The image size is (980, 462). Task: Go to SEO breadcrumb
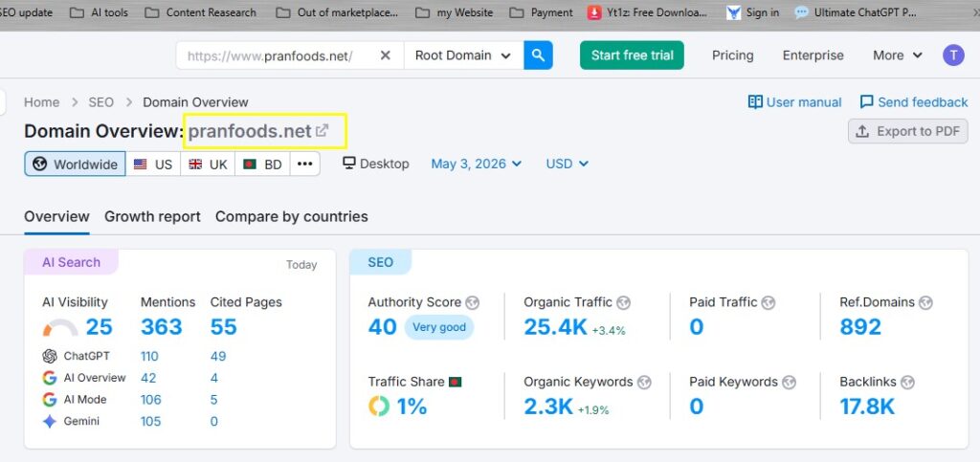pyautogui.click(x=100, y=102)
